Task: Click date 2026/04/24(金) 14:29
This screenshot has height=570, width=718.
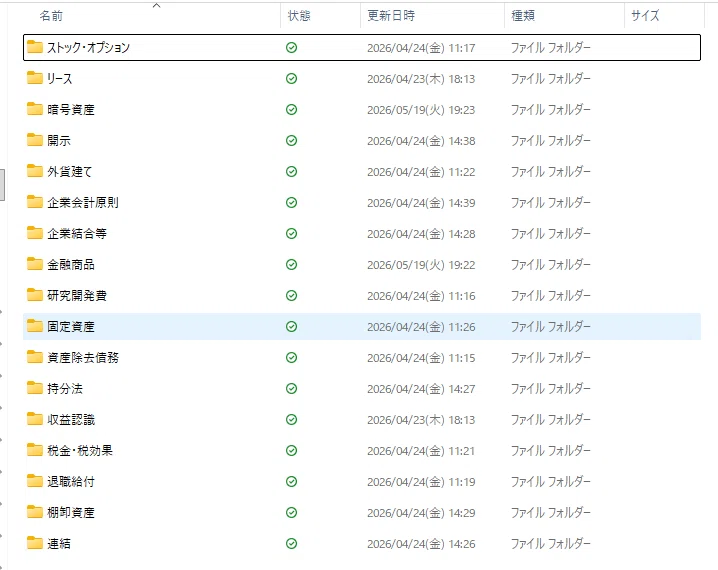Action: click(x=421, y=513)
